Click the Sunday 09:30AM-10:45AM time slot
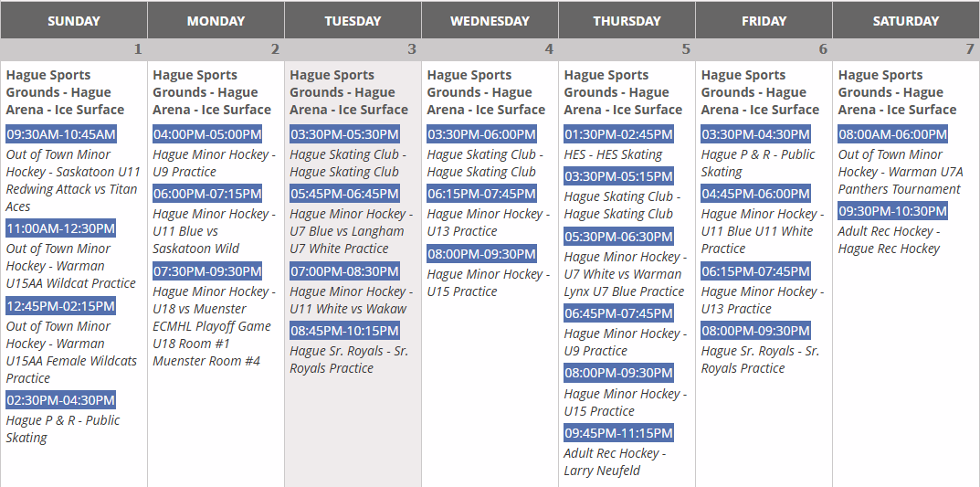Screen dimensions: 980x487 [61, 134]
